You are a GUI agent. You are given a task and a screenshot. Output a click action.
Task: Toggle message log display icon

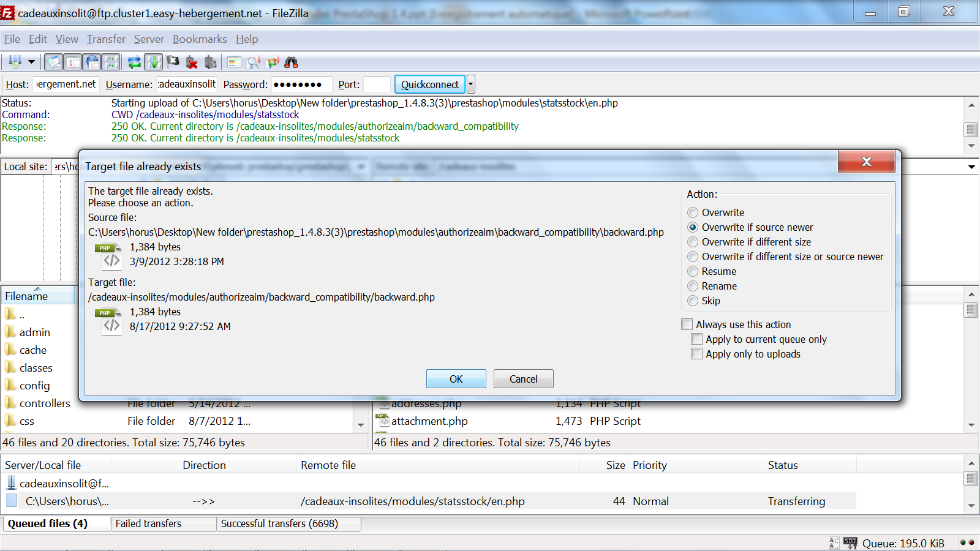[55, 62]
